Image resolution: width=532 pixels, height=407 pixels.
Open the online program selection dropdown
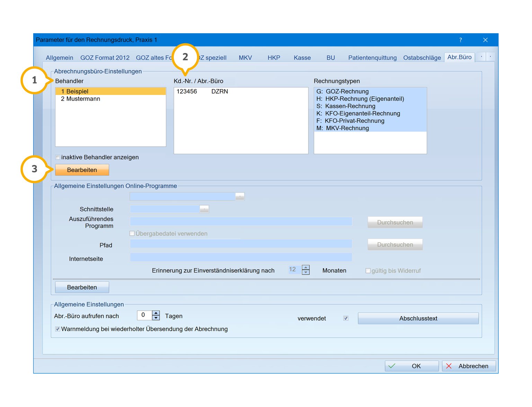[240, 197]
